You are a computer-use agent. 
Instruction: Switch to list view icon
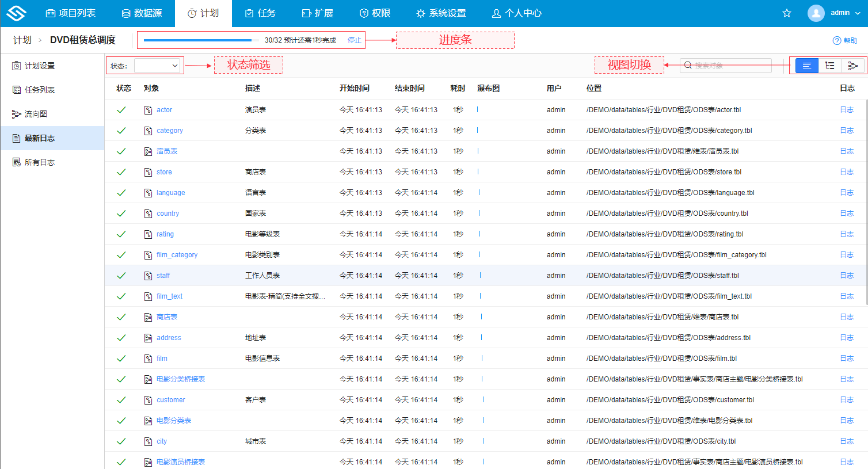tap(807, 66)
